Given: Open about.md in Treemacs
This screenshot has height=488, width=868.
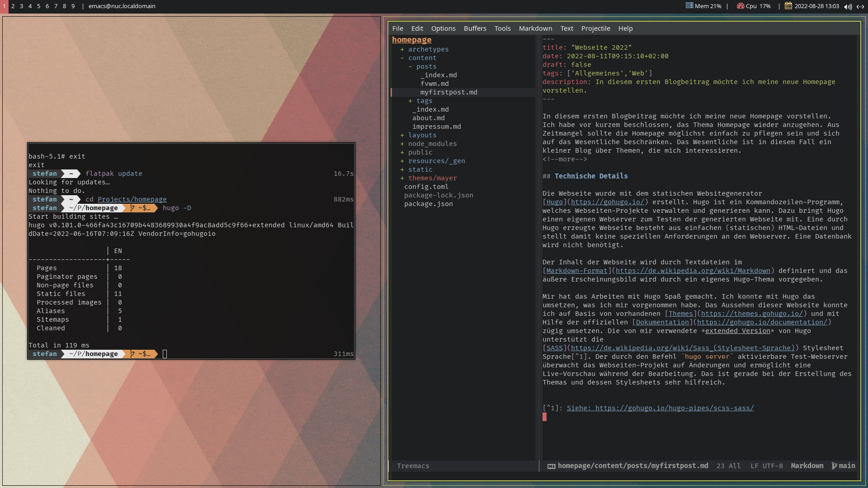Looking at the screenshot, I should click(428, 118).
